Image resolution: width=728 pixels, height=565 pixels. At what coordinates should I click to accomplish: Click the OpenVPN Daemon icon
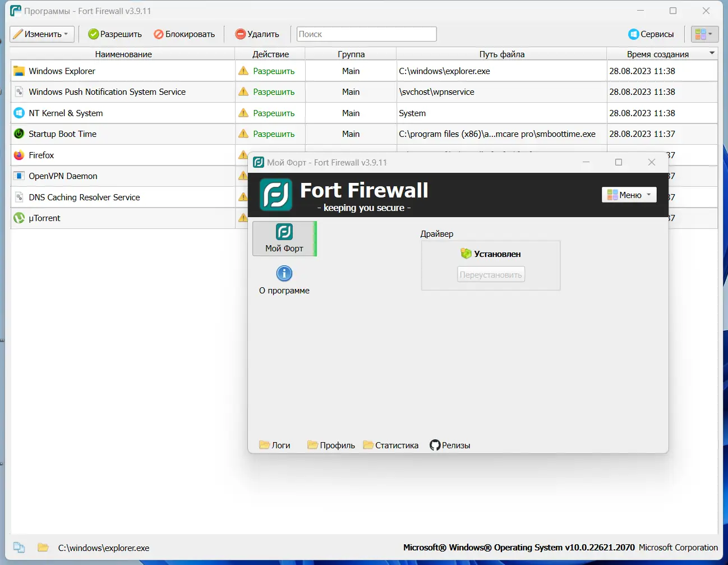[19, 176]
